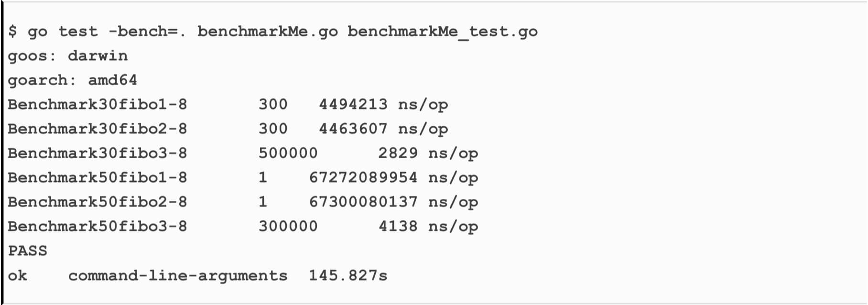The image size is (868, 305).
Task: Click the goos: darwin line
Action: tap(68, 56)
